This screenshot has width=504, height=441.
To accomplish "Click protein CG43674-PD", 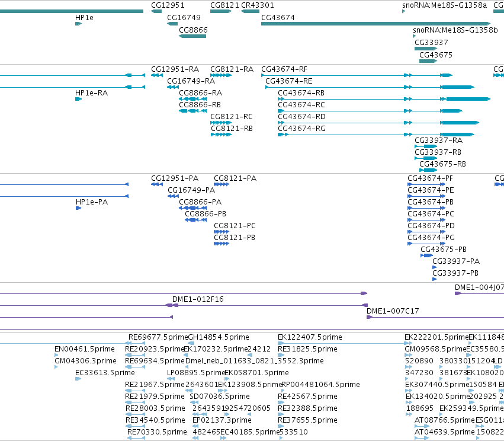I will [x=426, y=232].
